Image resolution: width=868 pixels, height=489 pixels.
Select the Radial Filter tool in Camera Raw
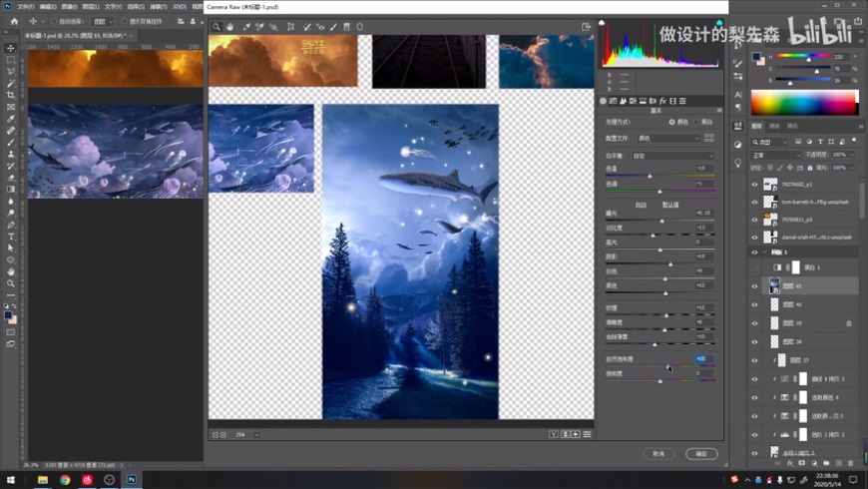pos(360,27)
